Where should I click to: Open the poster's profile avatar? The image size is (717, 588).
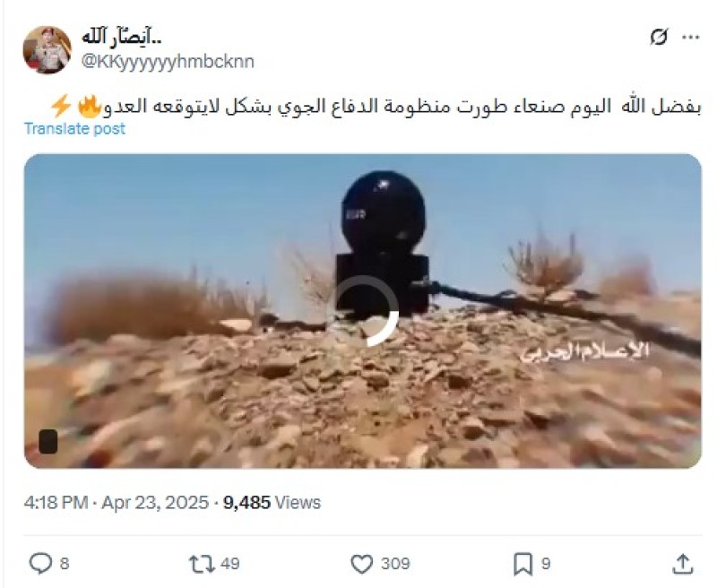tap(48, 49)
